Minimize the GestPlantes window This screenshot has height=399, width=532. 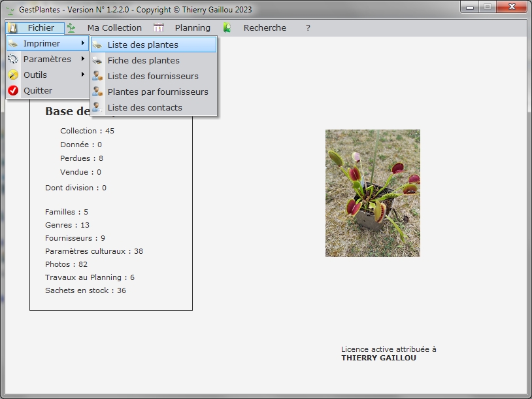[x=469, y=7]
